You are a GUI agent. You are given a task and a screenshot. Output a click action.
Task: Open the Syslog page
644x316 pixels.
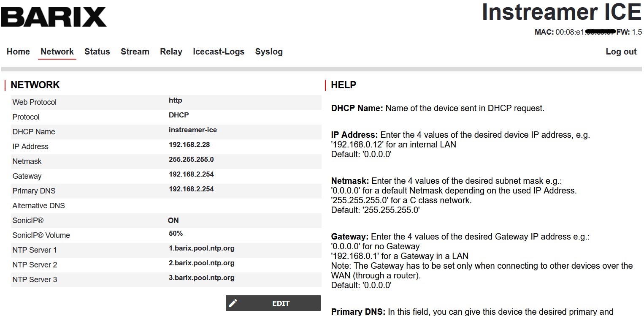(x=268, y=52)
